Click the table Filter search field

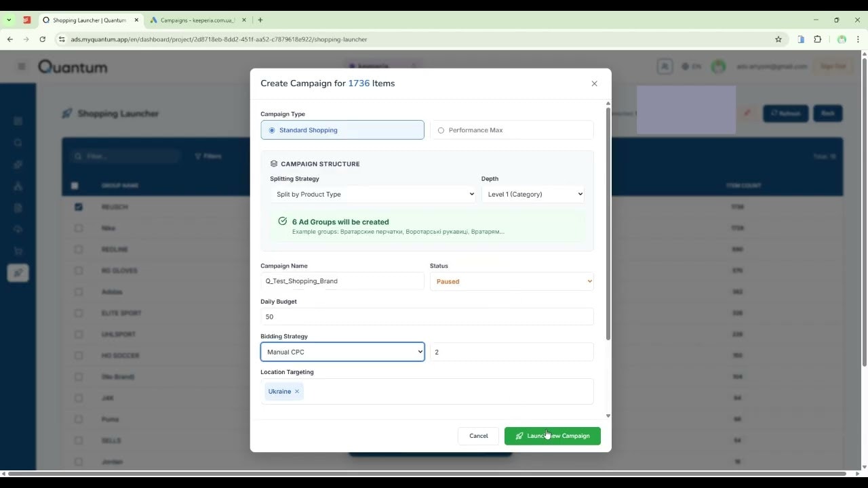(x=125, y=157)
